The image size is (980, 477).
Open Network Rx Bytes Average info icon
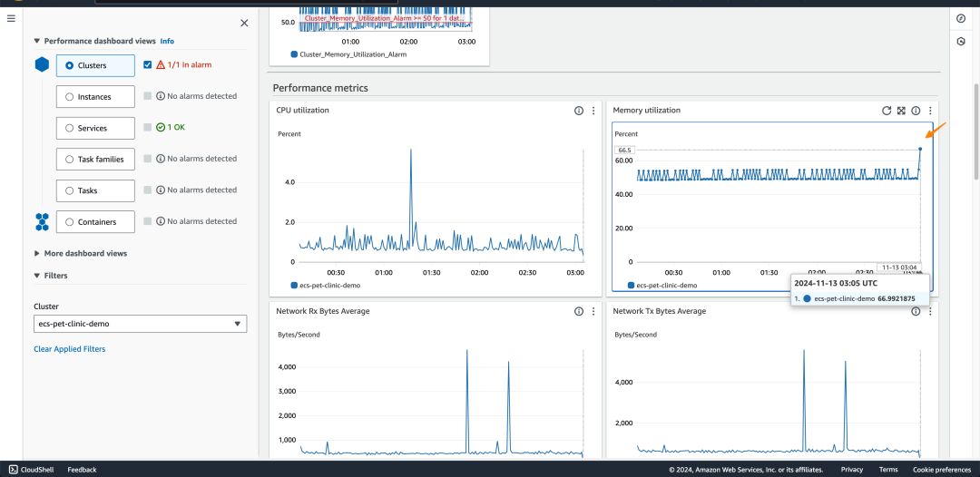pos(579,311)
